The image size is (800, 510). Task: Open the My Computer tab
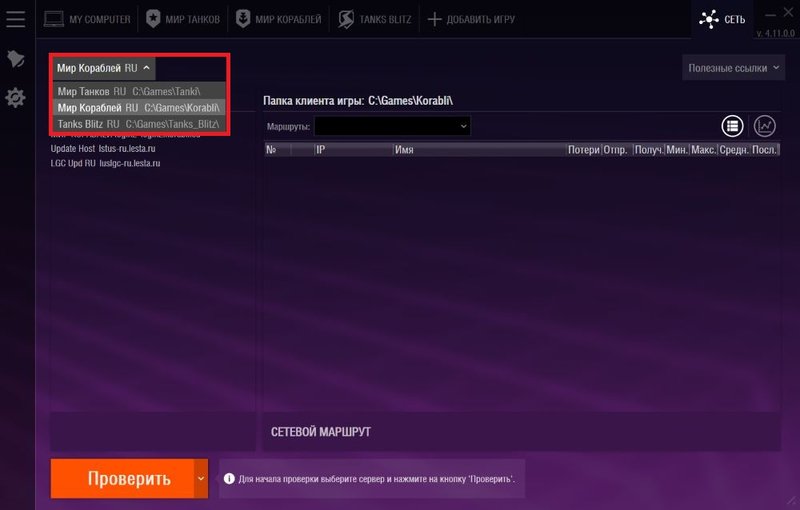pos(88,19)
